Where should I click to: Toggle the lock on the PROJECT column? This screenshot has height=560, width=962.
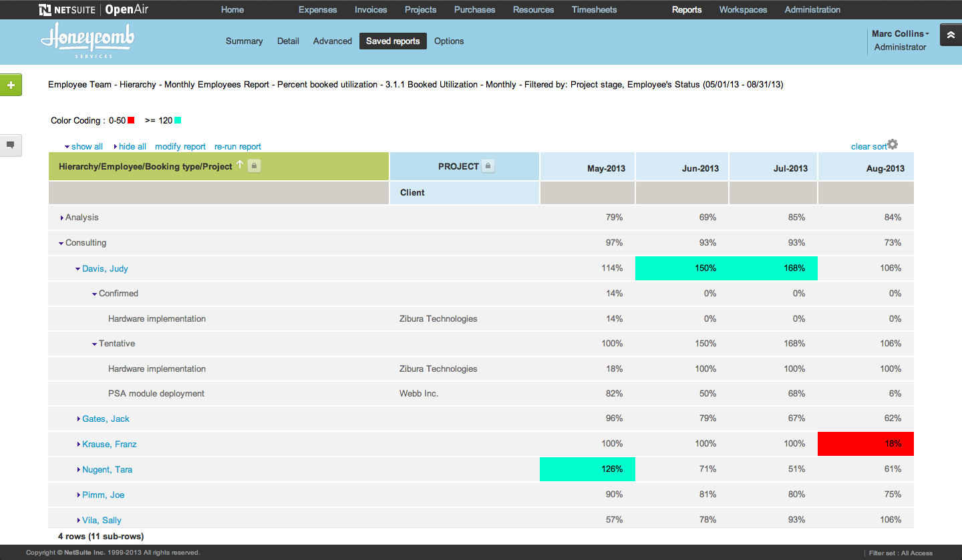tap(488, 166)
